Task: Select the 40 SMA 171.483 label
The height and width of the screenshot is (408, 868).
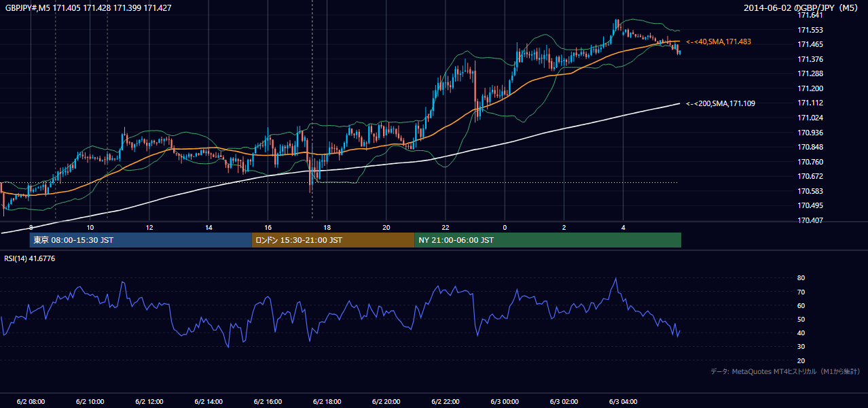Action: (718, 42)
